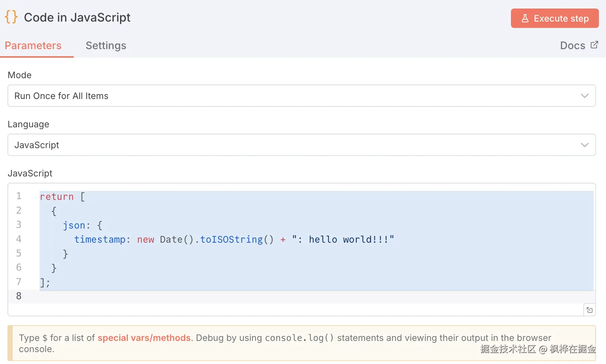606x364 pixels.
Task: Click the flask icon on Execute step
Action: pyautogui.click(x=525, y=18)
